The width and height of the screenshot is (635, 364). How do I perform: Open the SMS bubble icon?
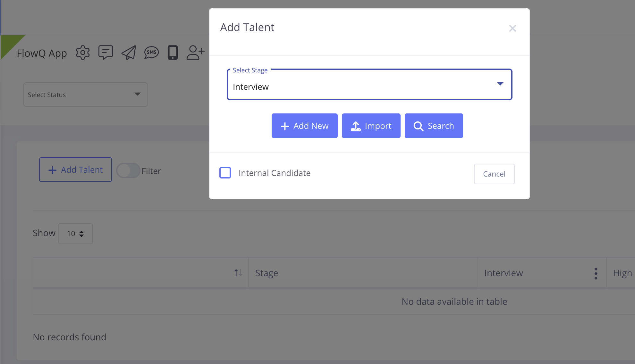151,53
